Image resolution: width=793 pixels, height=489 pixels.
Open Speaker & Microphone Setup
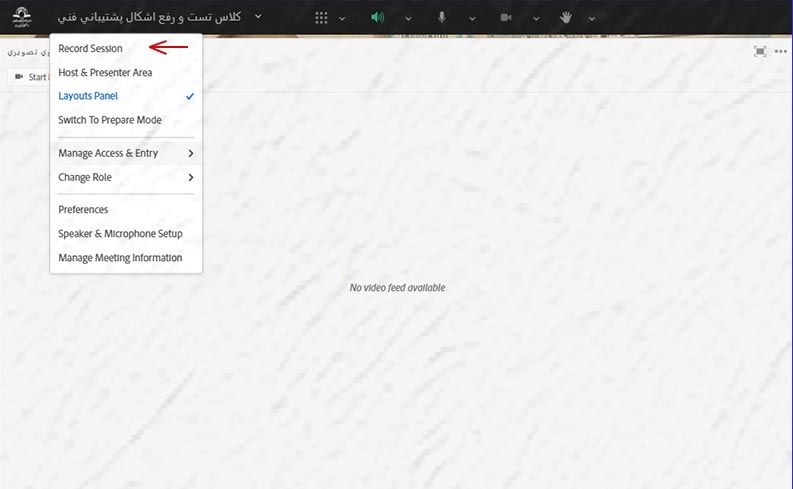120,233
